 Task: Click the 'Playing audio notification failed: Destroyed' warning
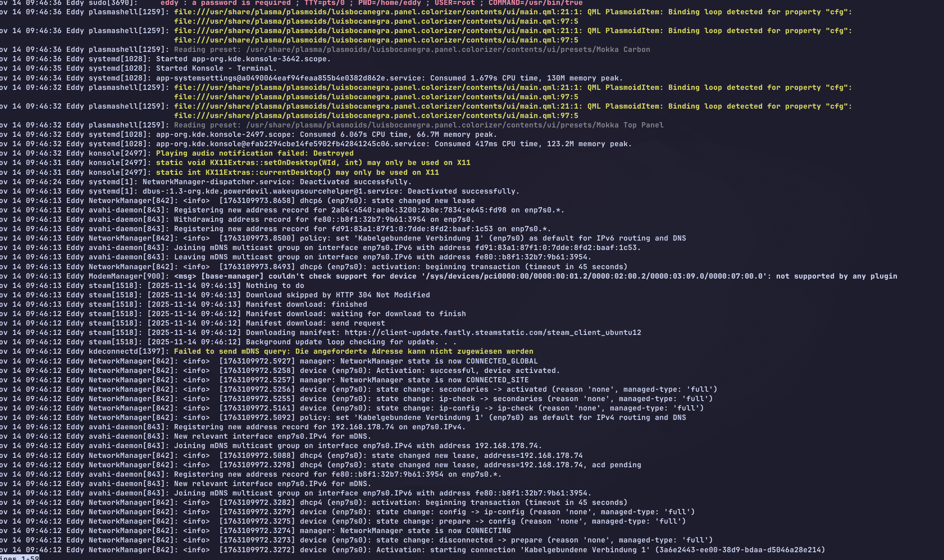click(254, 153)
